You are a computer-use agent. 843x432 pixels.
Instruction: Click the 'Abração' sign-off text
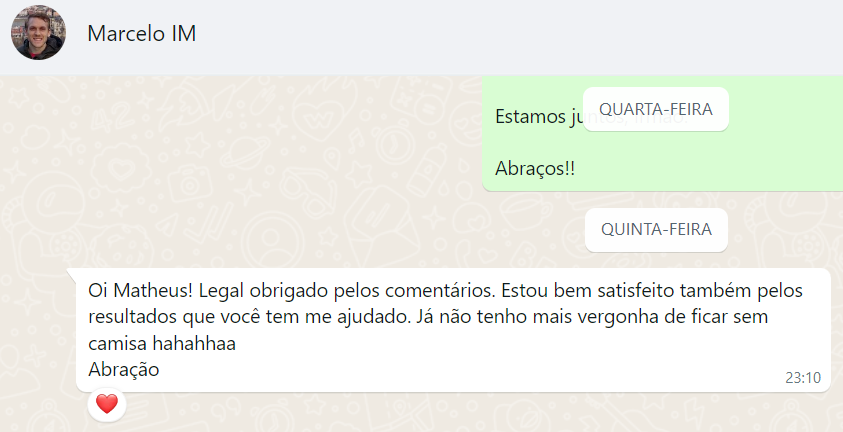pos(124,369)
